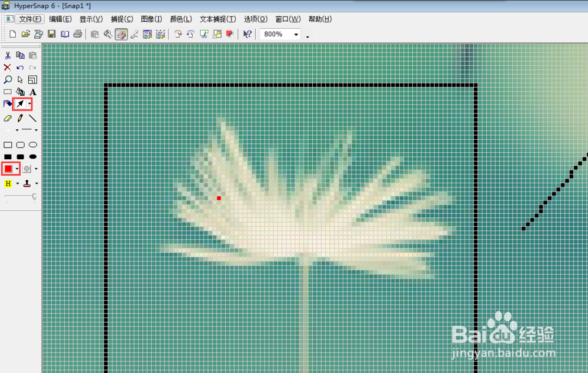
Task: Select the magnifier zoom tool
Action: click(x=8, y=79)
